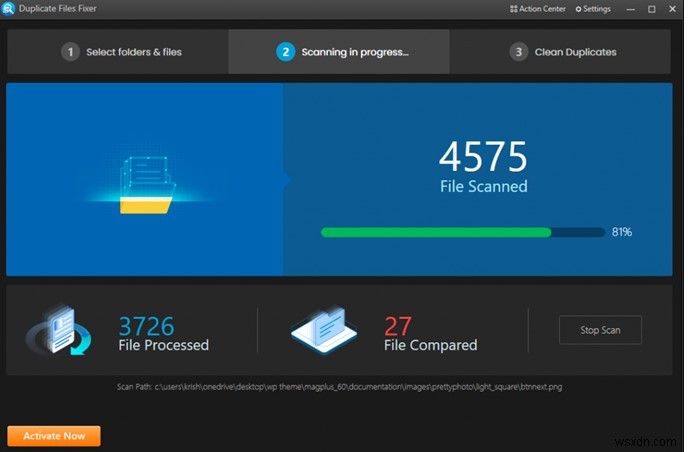Close the Duplicate Files Fixer window

672,9
